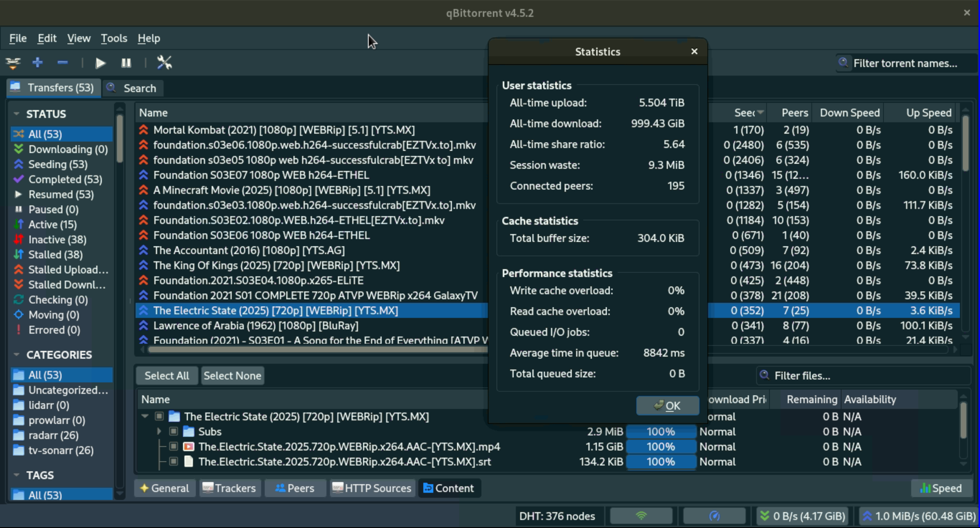Add a torrent link with plus icon
Screen dimensions: 980x528
pos(37,62)
